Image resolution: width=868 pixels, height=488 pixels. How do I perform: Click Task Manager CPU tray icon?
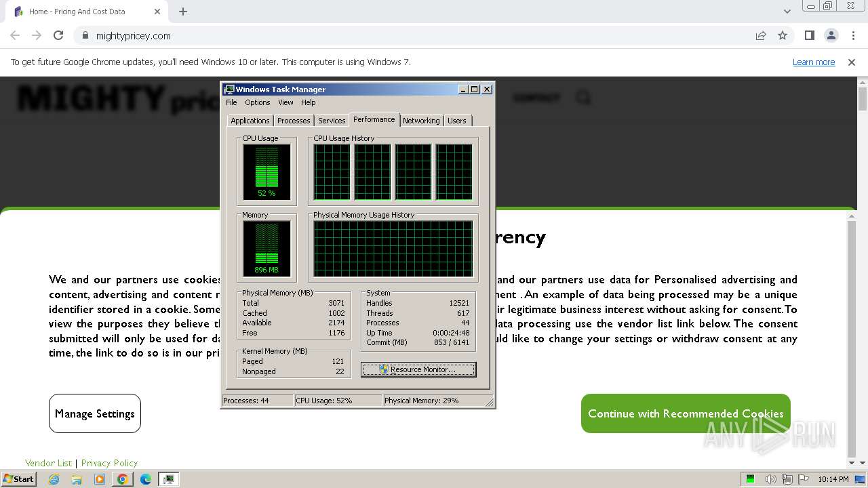pyautogui.click(x=751, y=479)
